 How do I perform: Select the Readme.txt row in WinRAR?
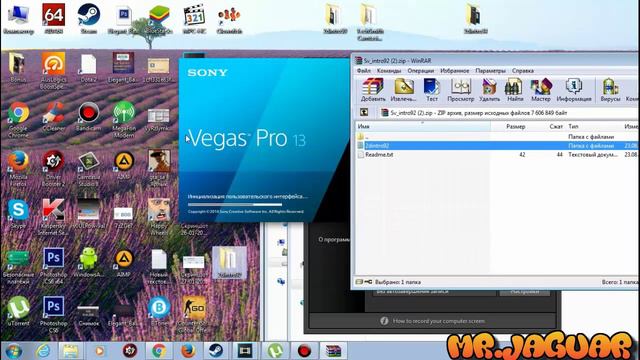(496, 155)
